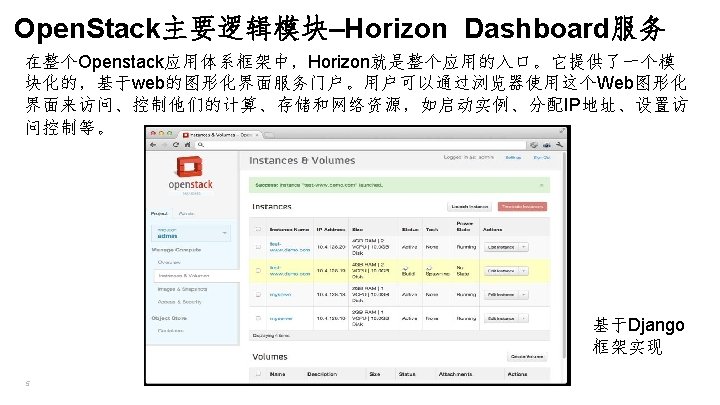Toggle select-all checkbox in Instances table header
The height and width of the screenshot is (405, 720).
[258, 229]
